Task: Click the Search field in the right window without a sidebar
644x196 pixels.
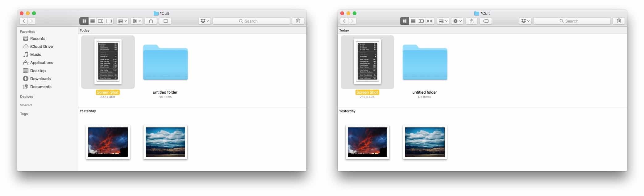Action: coord(572,21)
